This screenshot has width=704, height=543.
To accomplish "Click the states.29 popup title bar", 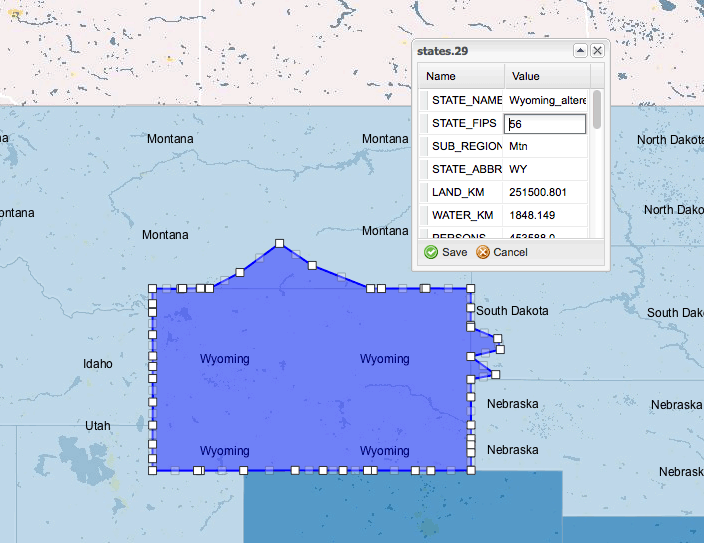I will pos(490,50).
